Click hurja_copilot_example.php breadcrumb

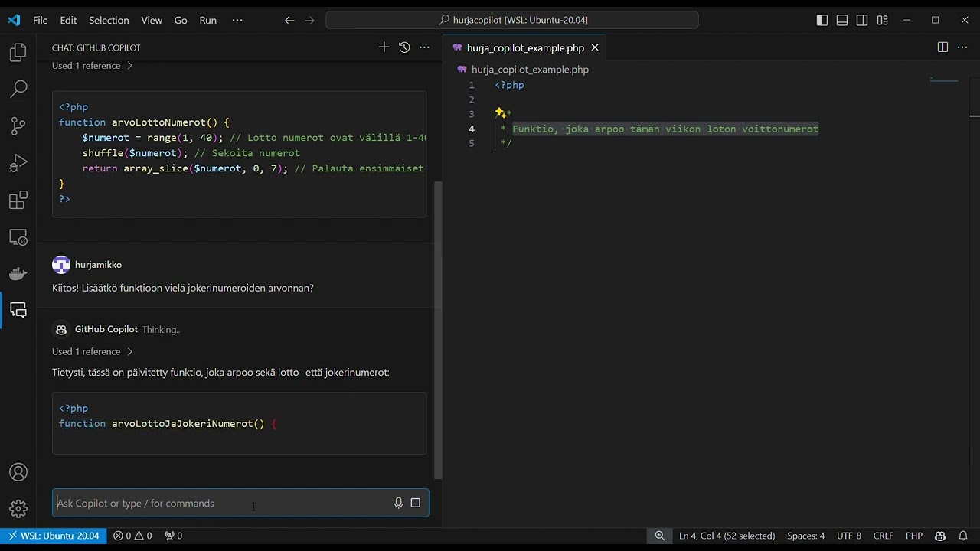530,70
